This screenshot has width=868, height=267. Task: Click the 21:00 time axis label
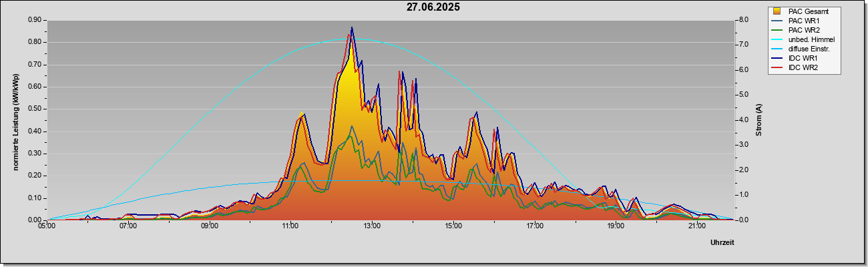tap(697, 226)
